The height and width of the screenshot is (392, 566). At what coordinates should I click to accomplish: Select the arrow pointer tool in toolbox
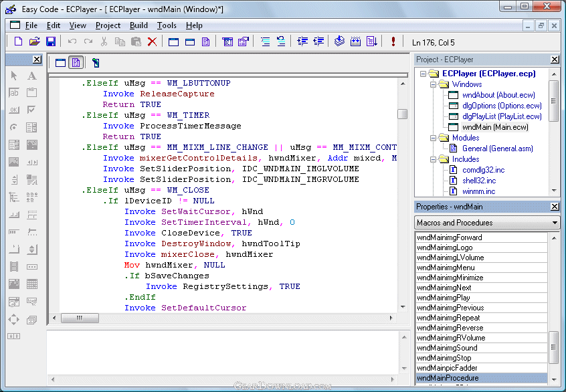[x=14, y=76]
